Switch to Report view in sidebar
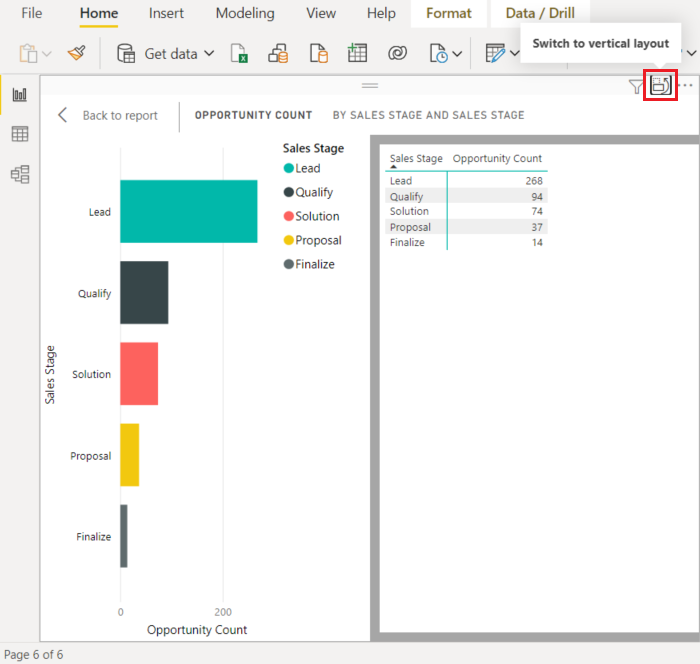700x664 pixels. point(20,95)
